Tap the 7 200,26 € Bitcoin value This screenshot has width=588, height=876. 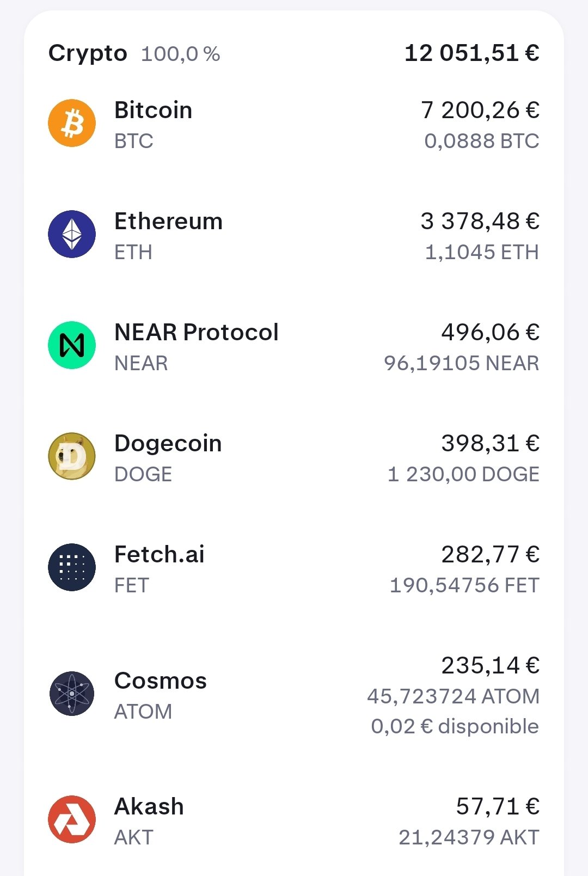480,110
